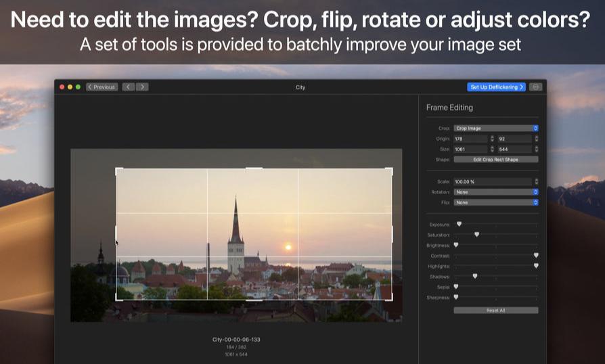Click the Origin Y field showing 92
This screenshot has height=364, width=605.
pyautogui.click(x=513, y=139)
